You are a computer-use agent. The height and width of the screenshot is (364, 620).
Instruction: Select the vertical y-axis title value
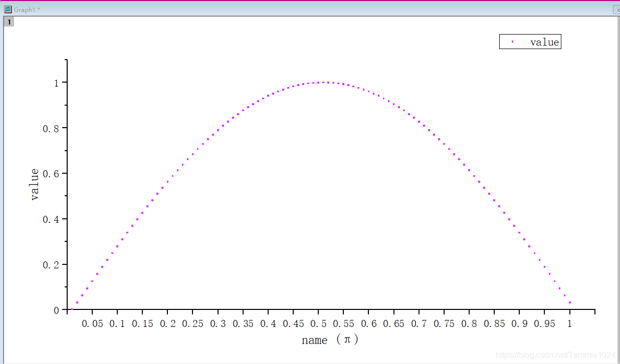point(35,184)
